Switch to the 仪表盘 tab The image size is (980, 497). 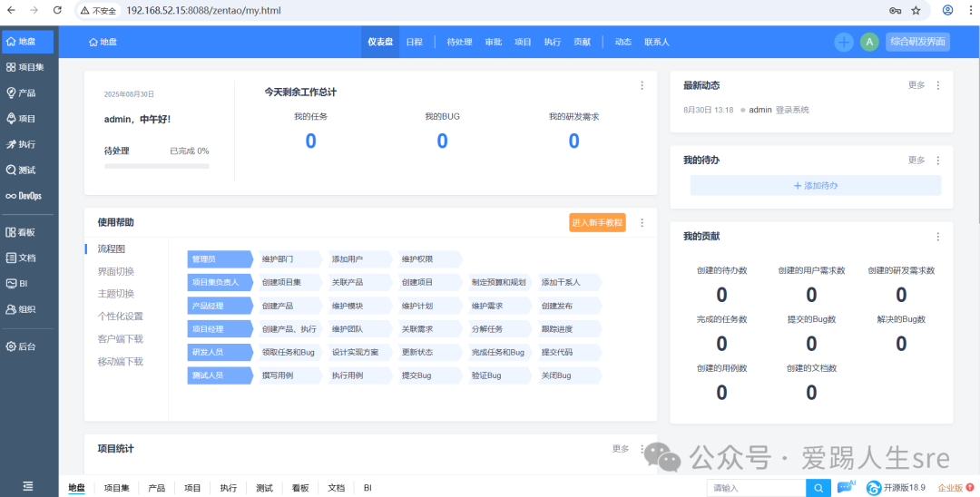point(380,42)
